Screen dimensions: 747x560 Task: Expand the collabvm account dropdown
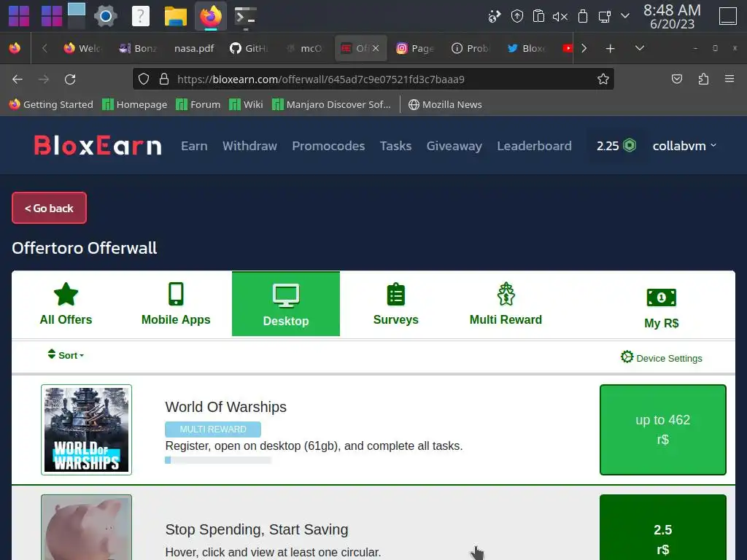[684, 146]
